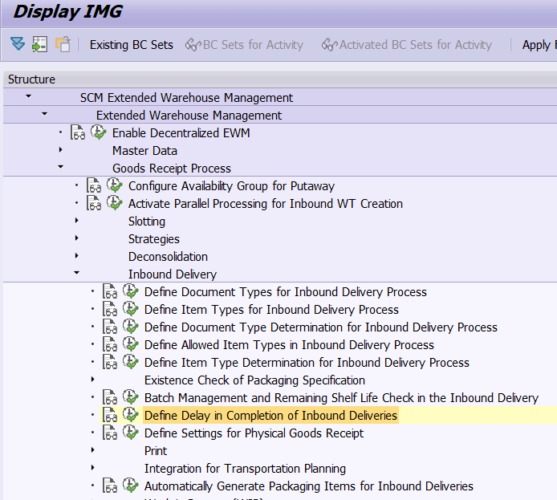Viewport: 557px width, 500px height.
Task: Select Integration for Transportation Planning text
Action: click(245, 468)
